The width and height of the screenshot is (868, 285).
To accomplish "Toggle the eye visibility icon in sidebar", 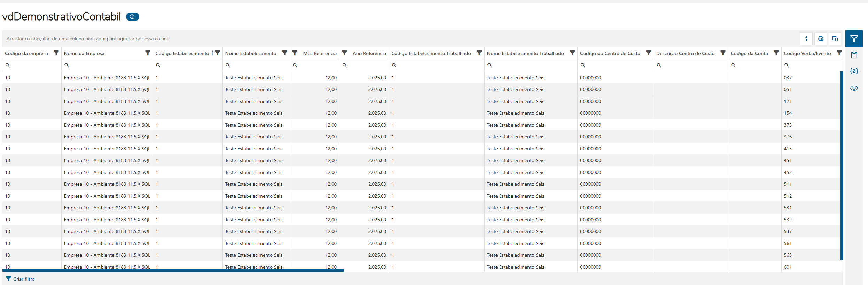I will pyautogui.click(x=854, y=88).
